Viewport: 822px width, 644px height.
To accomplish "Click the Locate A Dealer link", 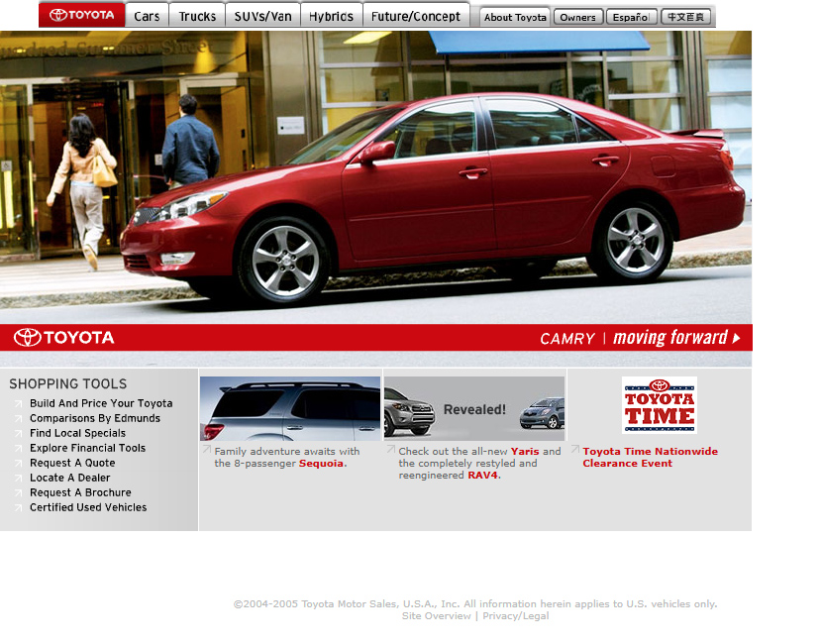I will point(69,478).
